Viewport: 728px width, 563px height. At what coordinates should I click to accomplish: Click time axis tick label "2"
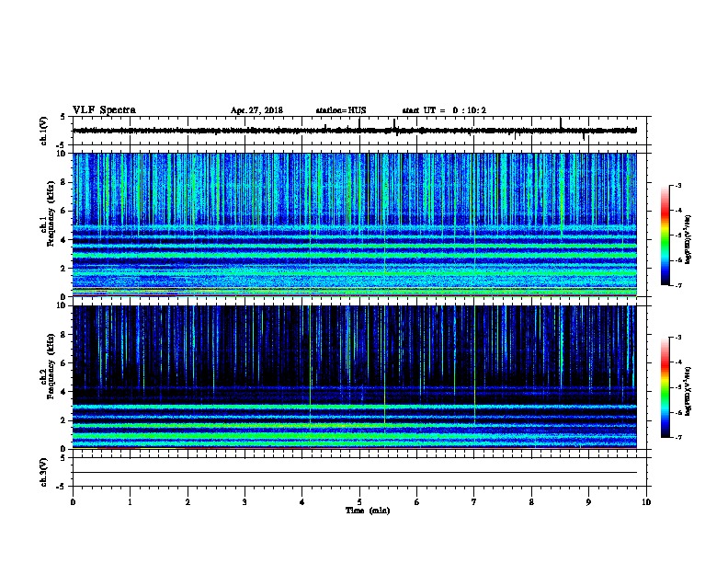tap(188, 501)
